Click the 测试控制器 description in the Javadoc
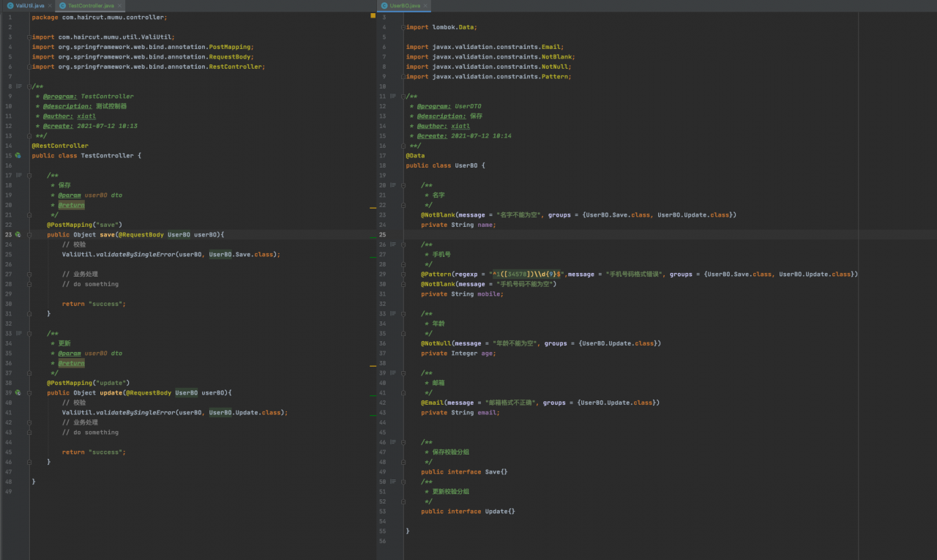Screen dimensions: 937x560 [111, 106]
